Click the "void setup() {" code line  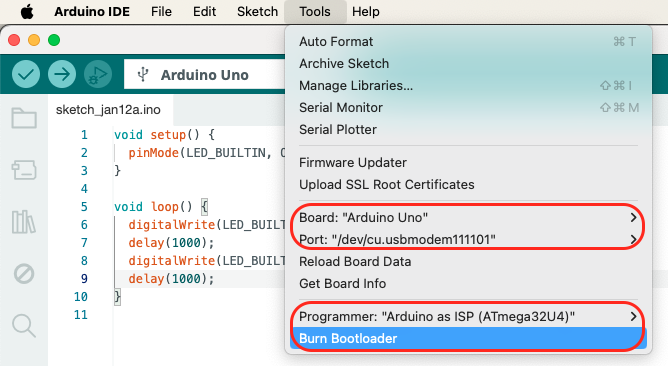(x=164, y=135)
